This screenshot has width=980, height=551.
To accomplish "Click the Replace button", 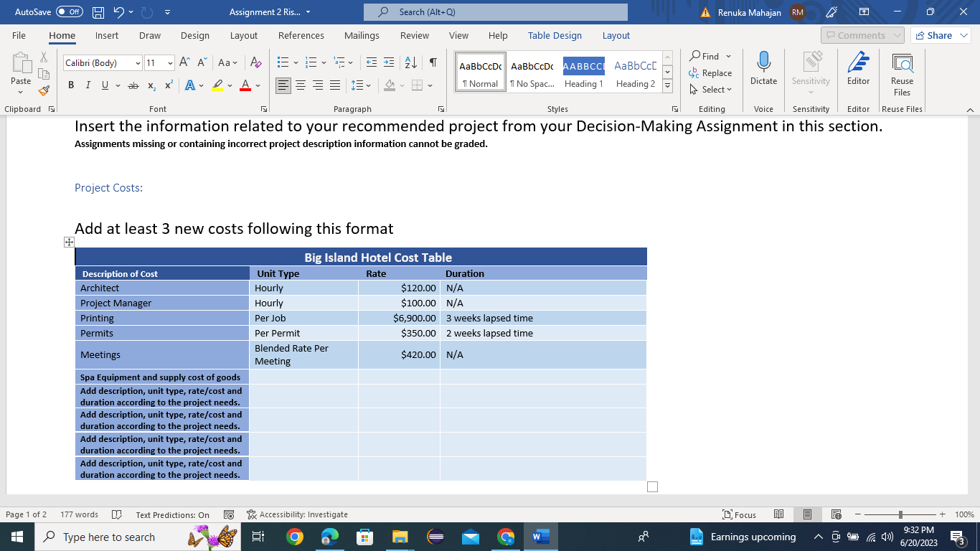I will tap(710, 73).
